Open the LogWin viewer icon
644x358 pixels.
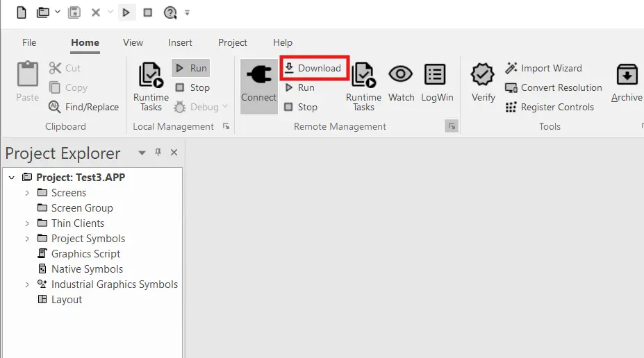click(x=436, y=76)
